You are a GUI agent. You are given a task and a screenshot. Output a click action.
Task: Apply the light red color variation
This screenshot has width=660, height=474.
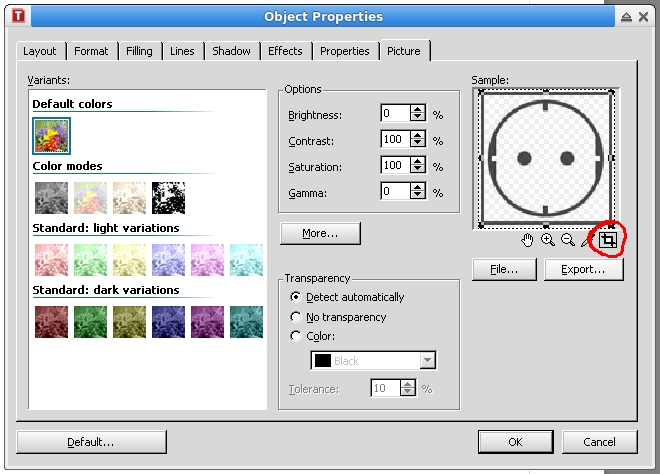tap(52, 259)
